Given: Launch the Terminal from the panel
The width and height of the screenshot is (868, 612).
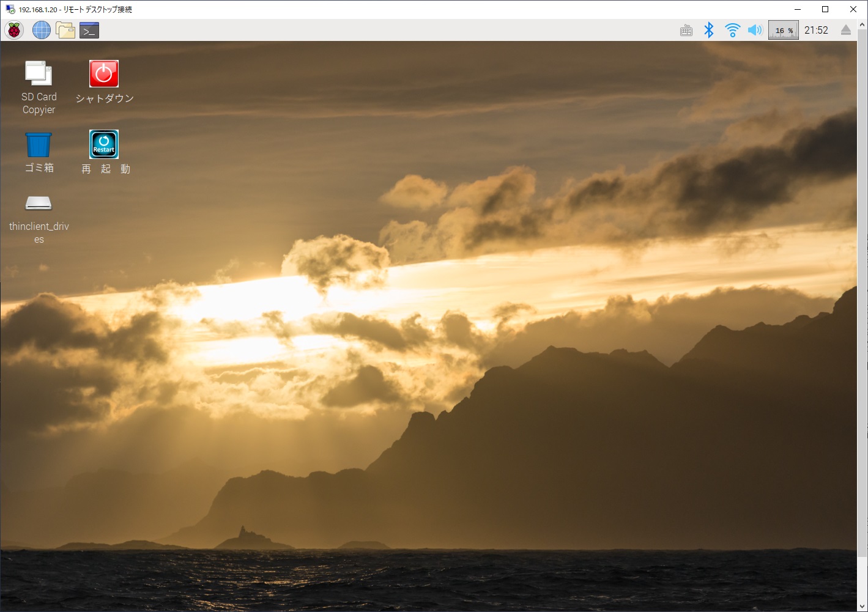Looking at the screenshot, I should (x=89, y=30).
